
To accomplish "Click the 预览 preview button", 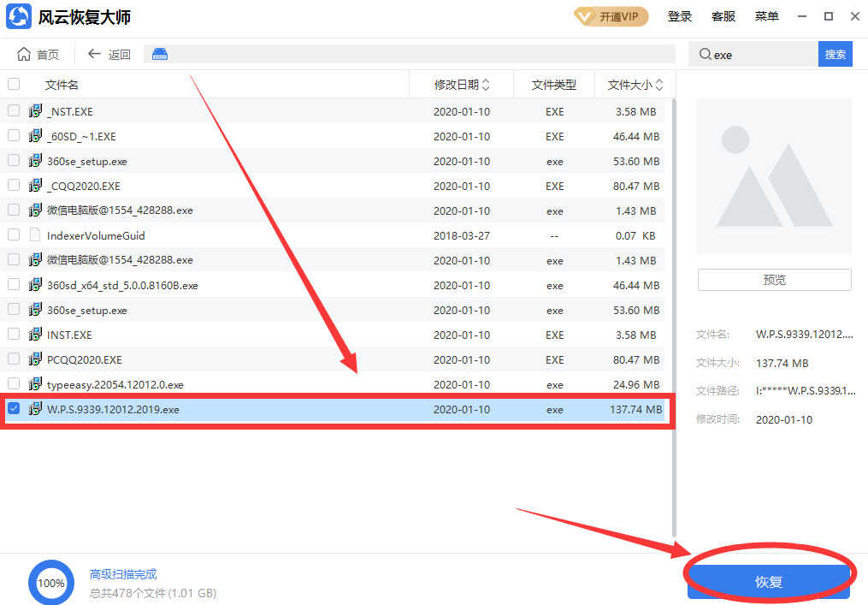I will point(774,280).
